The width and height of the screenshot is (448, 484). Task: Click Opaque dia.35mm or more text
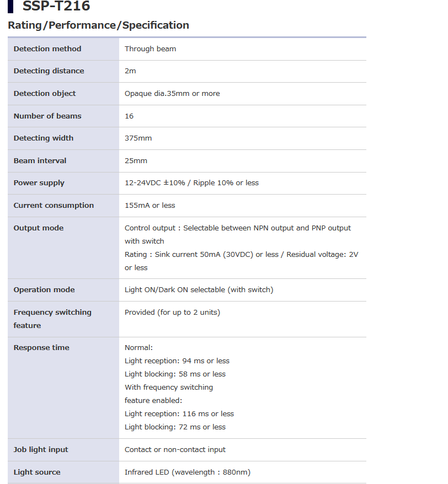(x=172, y=94)
